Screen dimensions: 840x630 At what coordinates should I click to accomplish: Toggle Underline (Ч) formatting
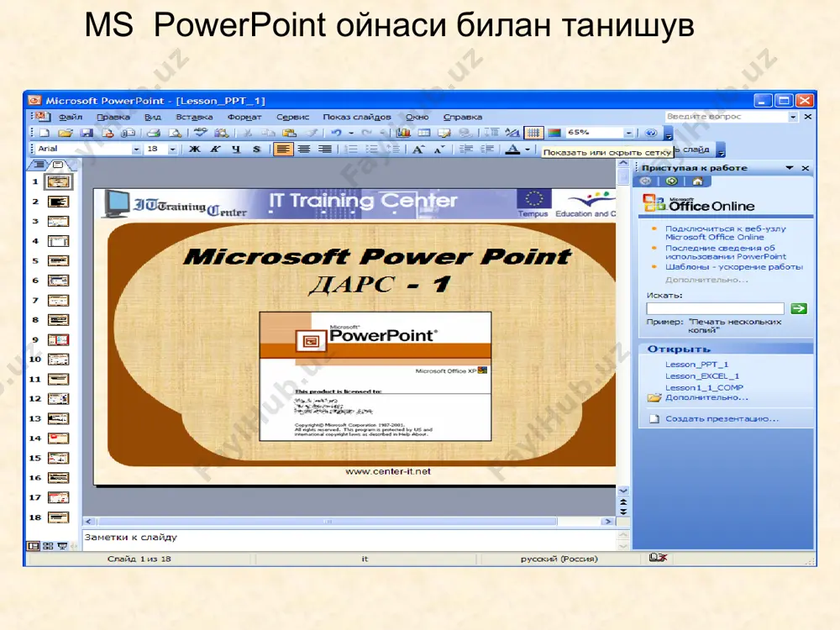[236, 149]
